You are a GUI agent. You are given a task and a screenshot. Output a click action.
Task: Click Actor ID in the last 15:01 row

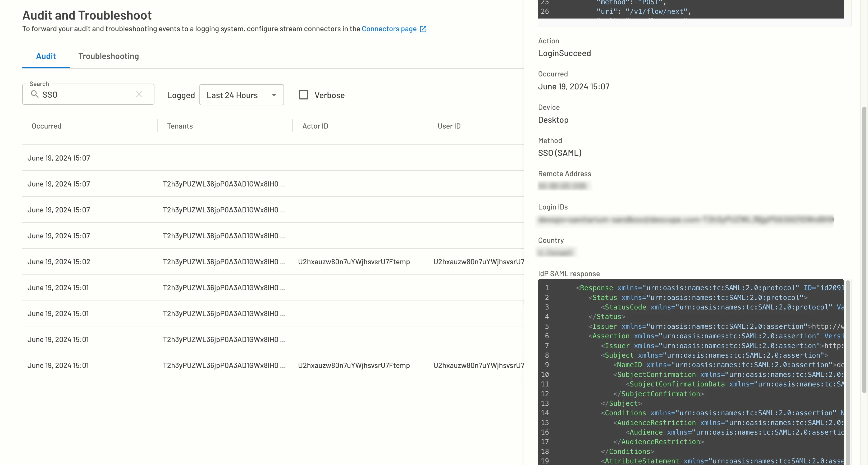[x=354, y=365]
